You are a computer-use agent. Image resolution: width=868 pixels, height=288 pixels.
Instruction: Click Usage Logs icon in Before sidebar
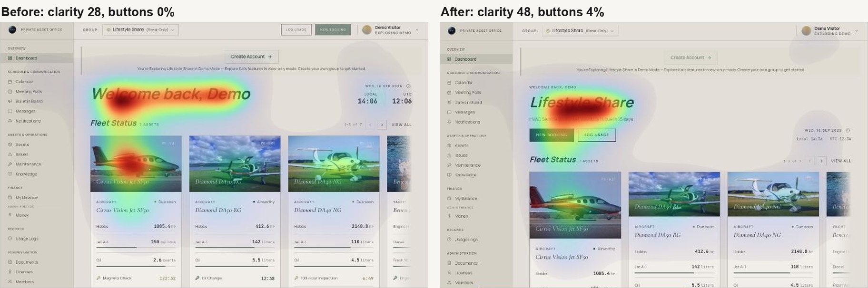[10, 239]
